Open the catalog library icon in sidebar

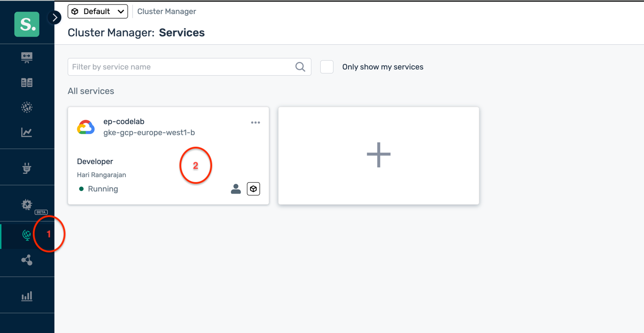(x=27, y=82)
